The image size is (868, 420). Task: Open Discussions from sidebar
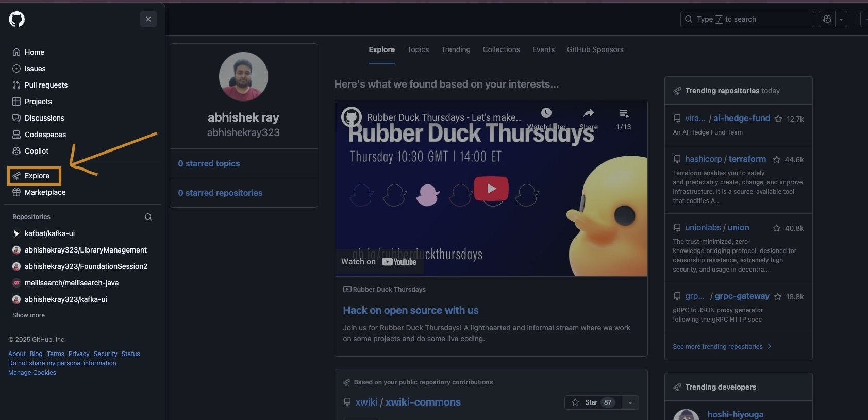(44, 118)
